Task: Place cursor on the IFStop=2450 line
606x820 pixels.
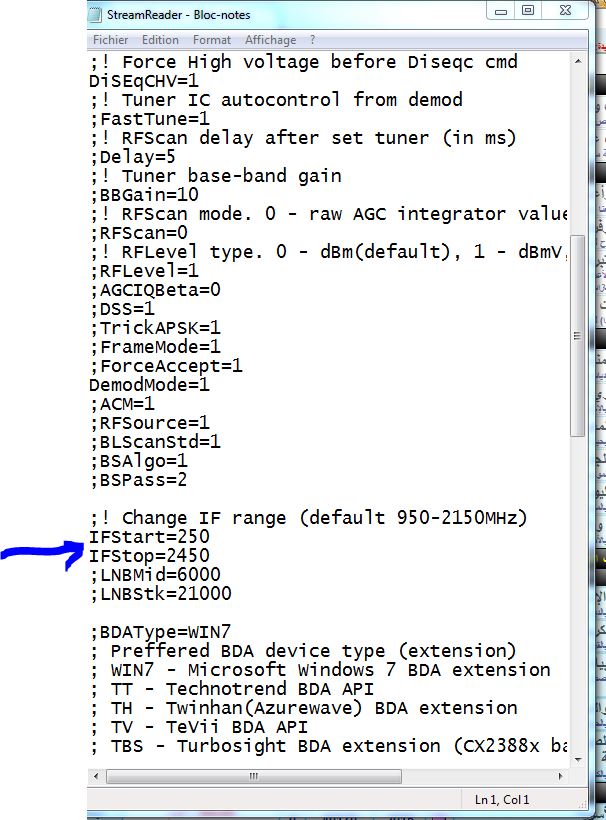Action: [x=150, y=556]
